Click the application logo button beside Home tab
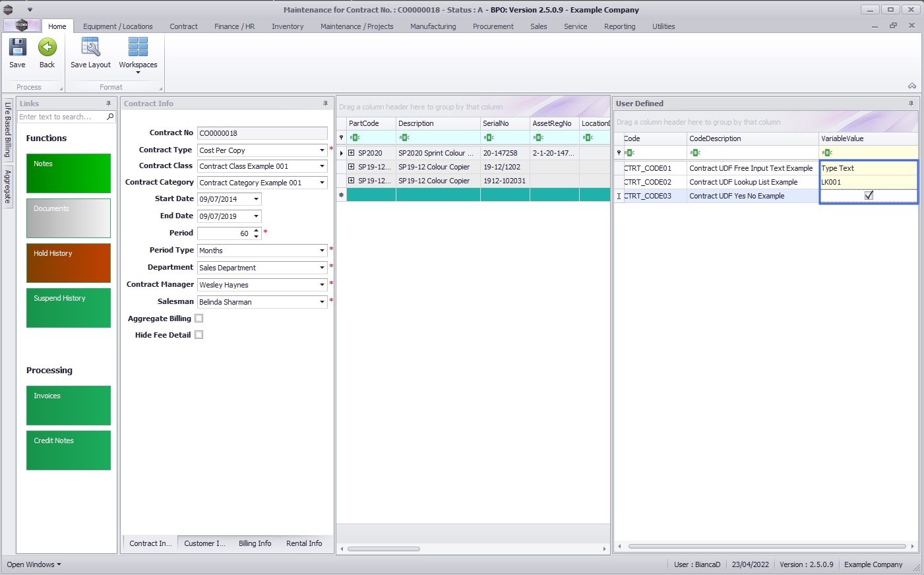 pos(22,26)
